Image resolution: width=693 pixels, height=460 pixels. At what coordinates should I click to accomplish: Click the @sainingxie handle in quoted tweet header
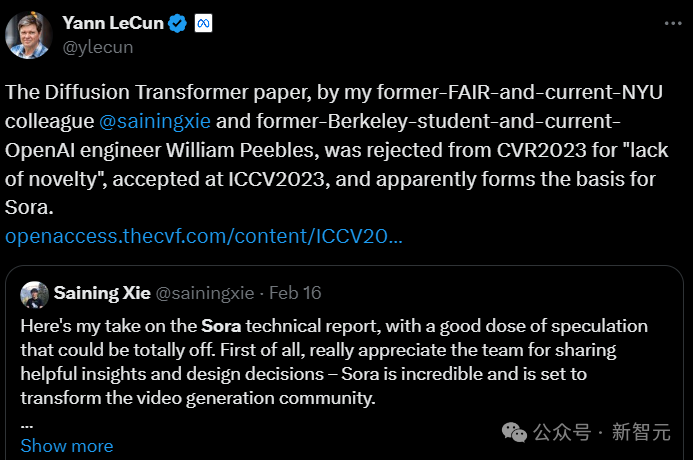coord(207,295)
